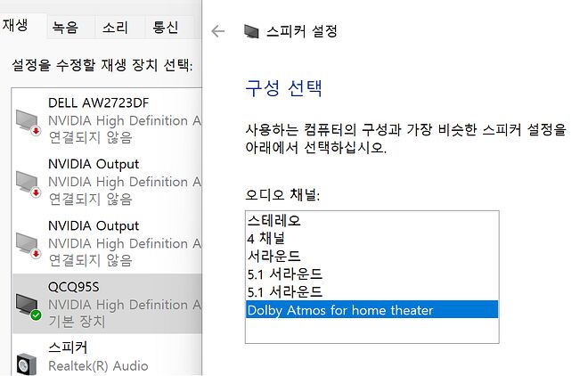Select the QCQ95S default device icon
This screenshot has width=588, height=376.
[x=29, y=307]
